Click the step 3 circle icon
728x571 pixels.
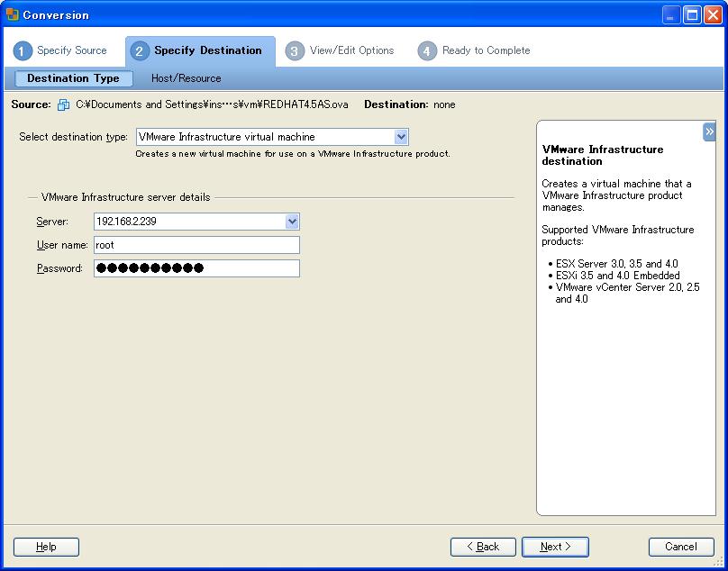(x=295, y=50)
